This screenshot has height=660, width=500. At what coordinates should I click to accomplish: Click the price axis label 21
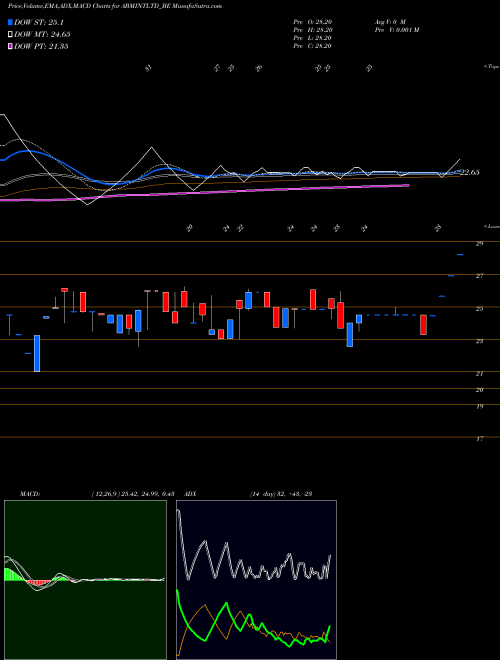479,373
